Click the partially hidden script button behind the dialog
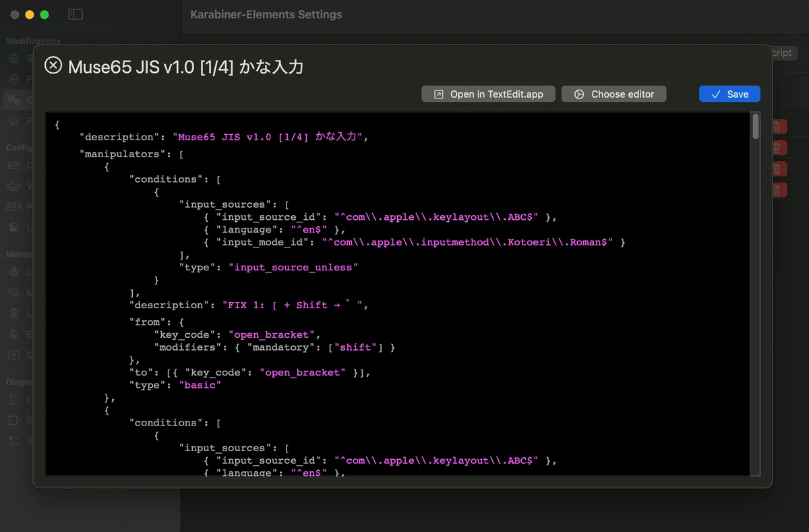 [785, 53]
